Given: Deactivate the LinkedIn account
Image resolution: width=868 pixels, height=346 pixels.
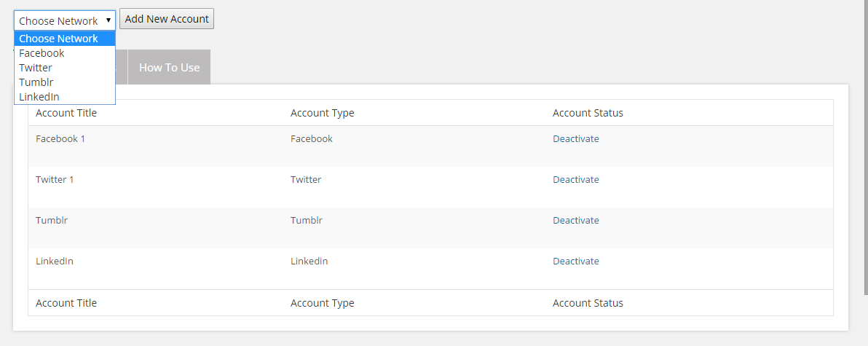Looking at the screenshot, I should pos(575,261).
